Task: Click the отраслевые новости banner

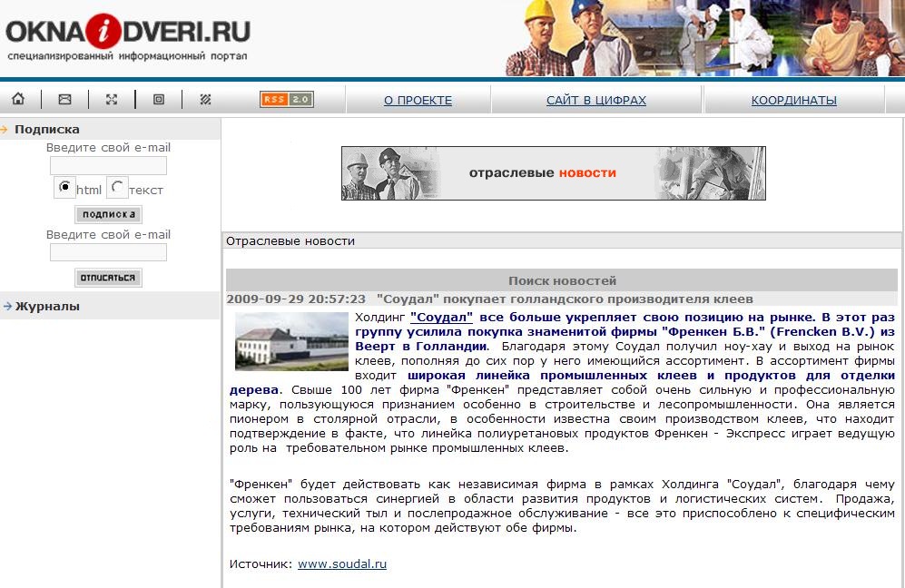Action: (x=554, y=173)
